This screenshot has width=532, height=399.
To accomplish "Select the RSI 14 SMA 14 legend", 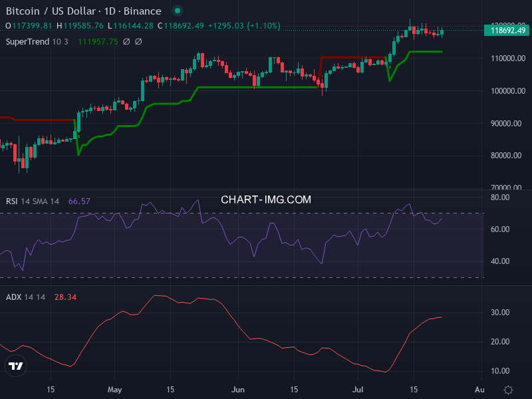I will tap(33, 201).
